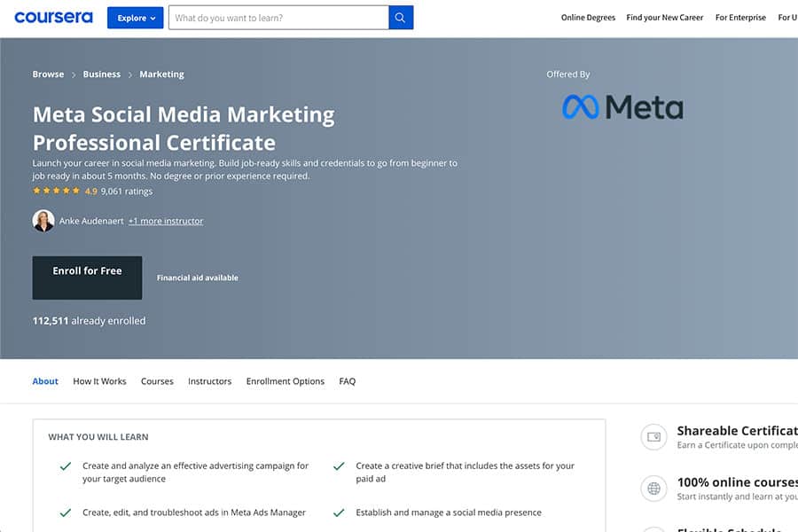
Task: Click checkmark beside 'Establish and manage a social media presence'
Action: tap(339, 512)
